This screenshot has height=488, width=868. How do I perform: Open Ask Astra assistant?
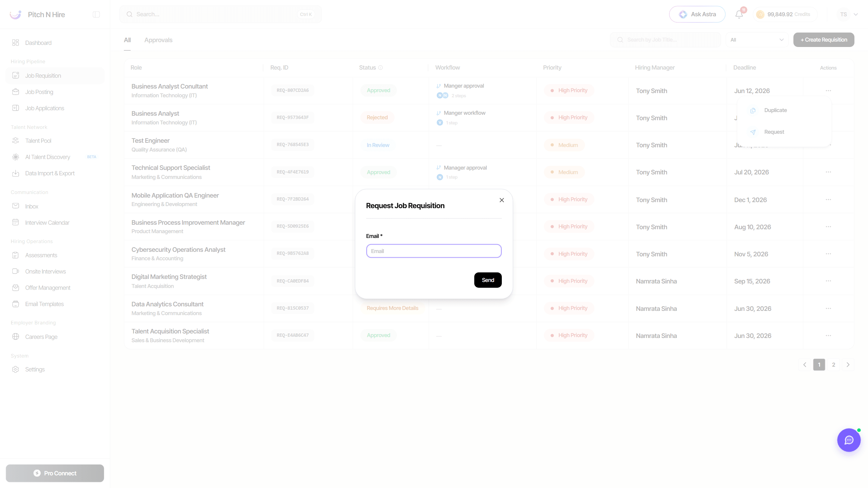tap(697, 14)
